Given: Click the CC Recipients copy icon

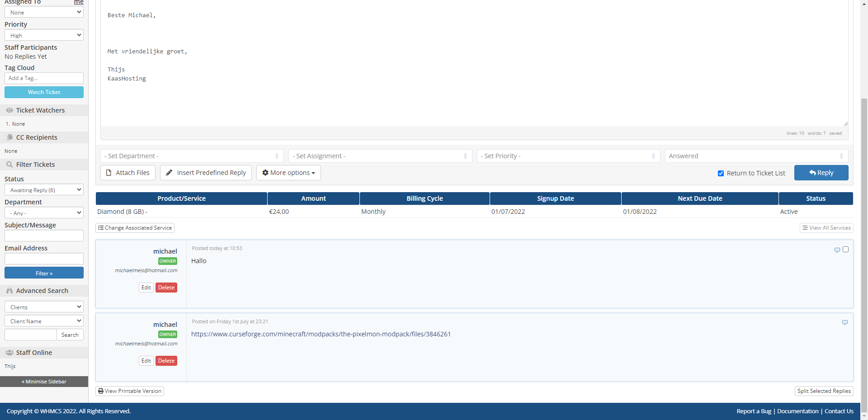Looking at the screenshot, I should (9, 137).
